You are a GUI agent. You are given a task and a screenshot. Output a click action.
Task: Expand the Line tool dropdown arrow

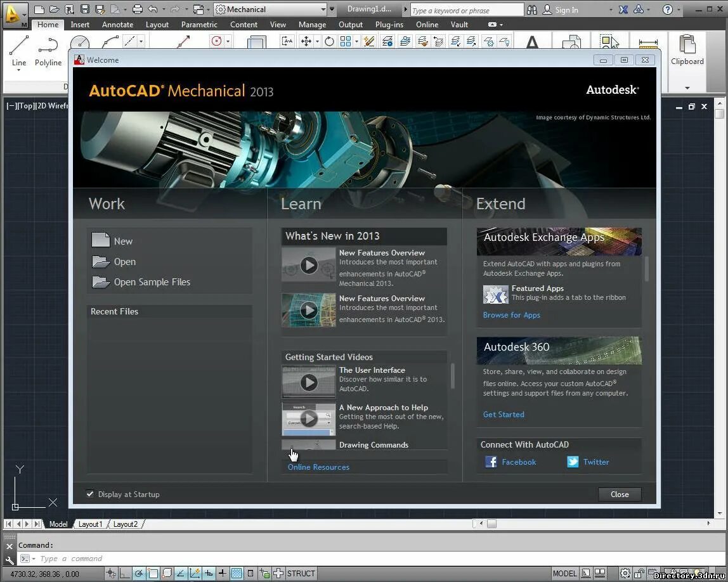18,70
